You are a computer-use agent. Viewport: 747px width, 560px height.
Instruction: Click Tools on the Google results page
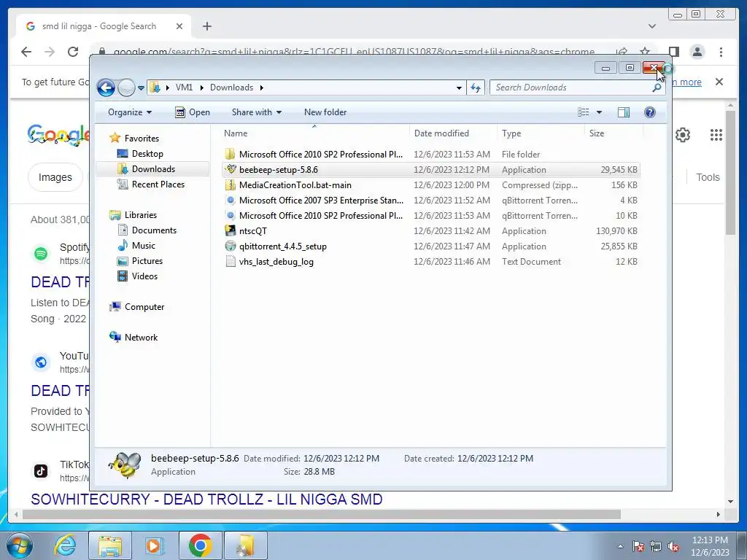click(708, 177)
